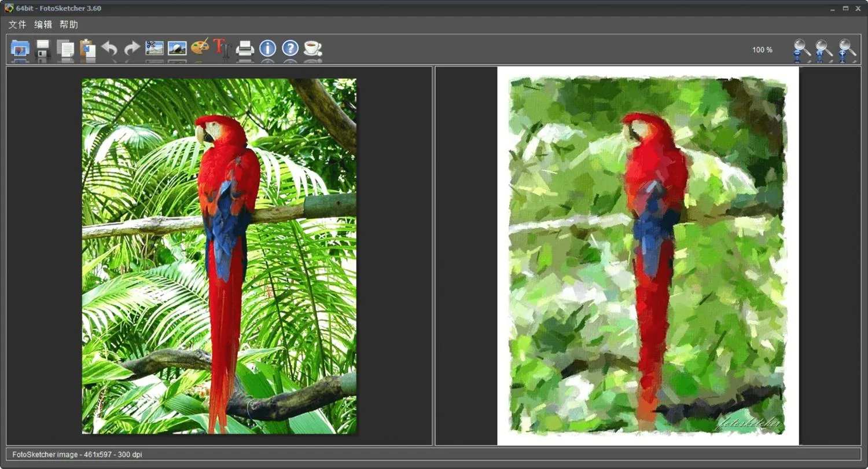Click the coffee cup donation icon
This screenshot has width=868, height=469.
311,49
